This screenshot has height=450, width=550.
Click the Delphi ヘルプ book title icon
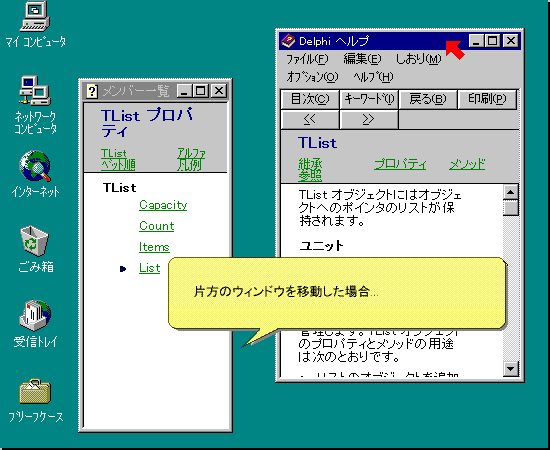point(288,41)
